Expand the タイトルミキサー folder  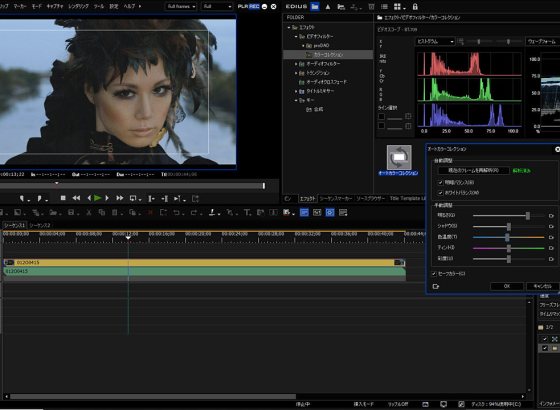(296, 91)
